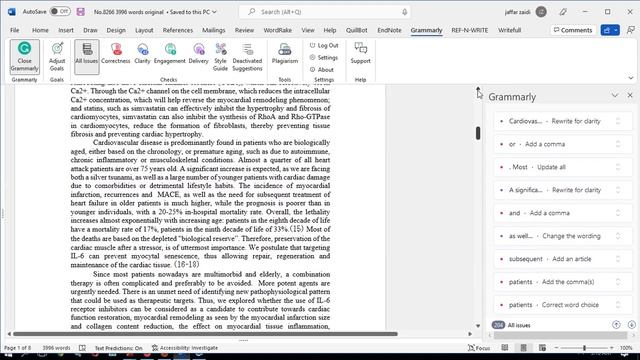Screen dimensions: 640x360
Task: Select the Engagement check
Action: (169, 54)
